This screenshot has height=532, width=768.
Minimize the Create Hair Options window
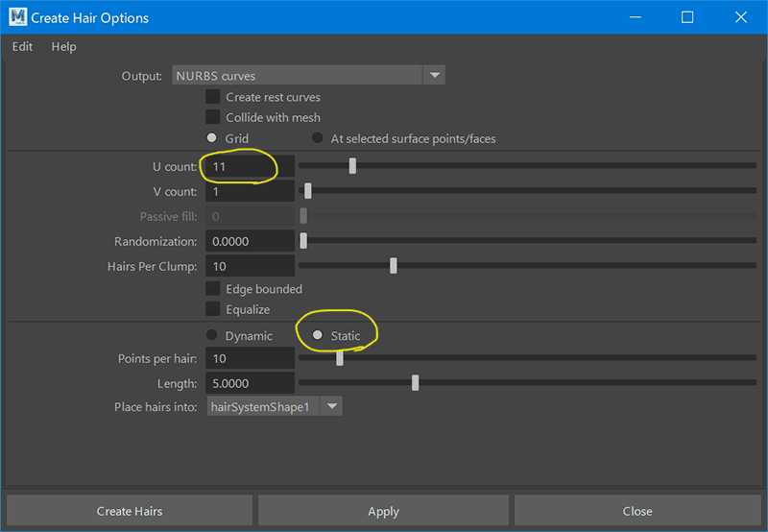(x=636, y=17)
